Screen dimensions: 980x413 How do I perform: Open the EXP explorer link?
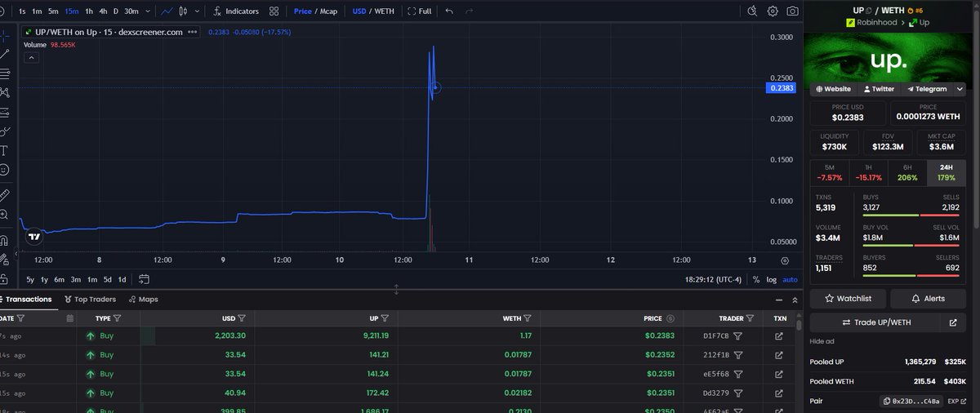[x=956, y=401]
